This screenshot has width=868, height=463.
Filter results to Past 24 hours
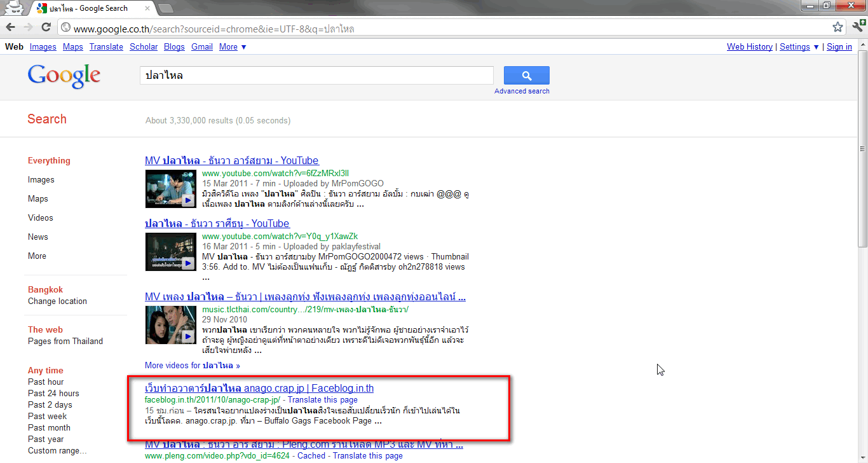53,394
